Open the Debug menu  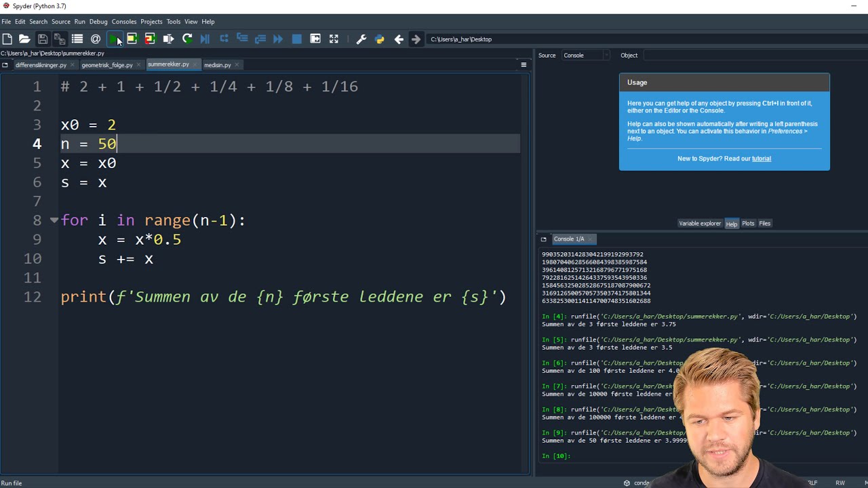pos(98,22)
